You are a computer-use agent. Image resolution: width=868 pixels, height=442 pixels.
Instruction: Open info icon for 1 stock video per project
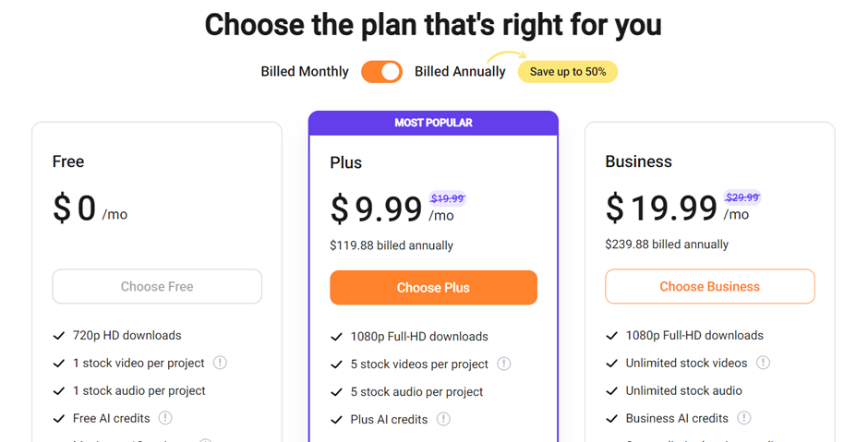tap(220, 363)
